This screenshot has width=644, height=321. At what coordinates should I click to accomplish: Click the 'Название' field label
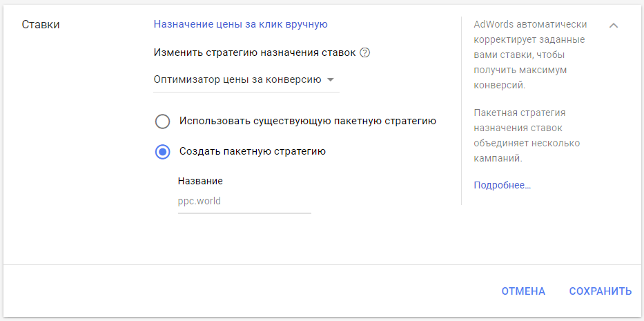click(x=200, y=181)
